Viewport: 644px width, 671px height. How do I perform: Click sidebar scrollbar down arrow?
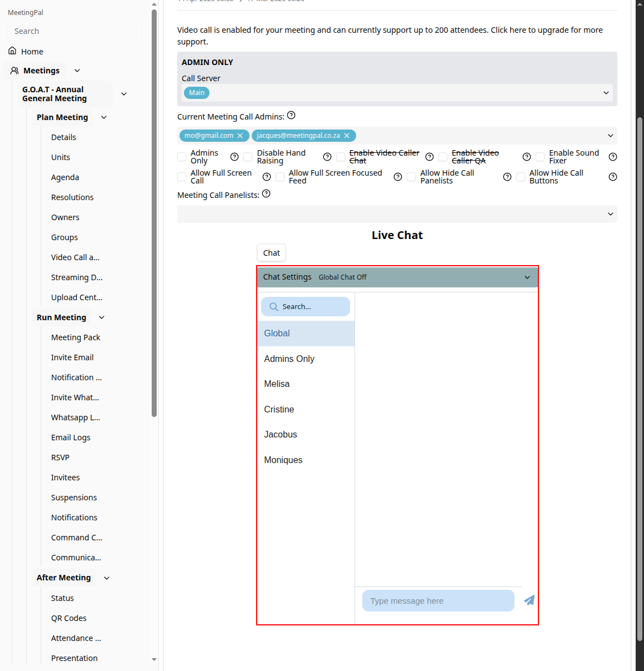point(154,659)
